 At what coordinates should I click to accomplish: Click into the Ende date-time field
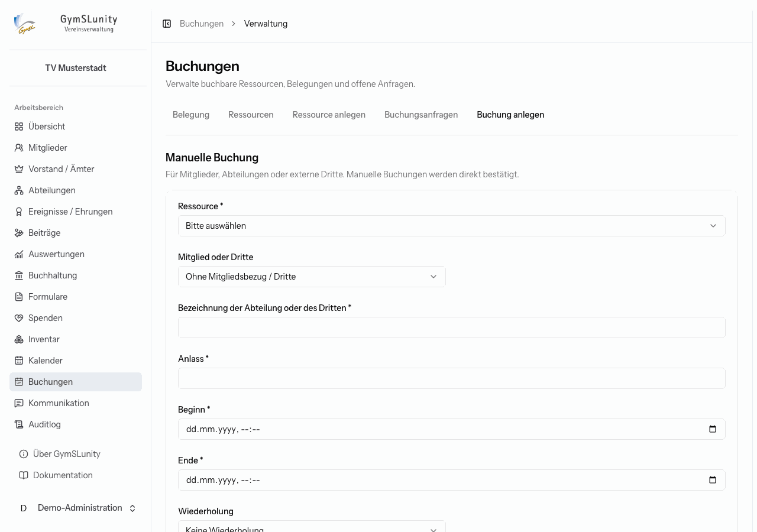(x=452, y=480)
